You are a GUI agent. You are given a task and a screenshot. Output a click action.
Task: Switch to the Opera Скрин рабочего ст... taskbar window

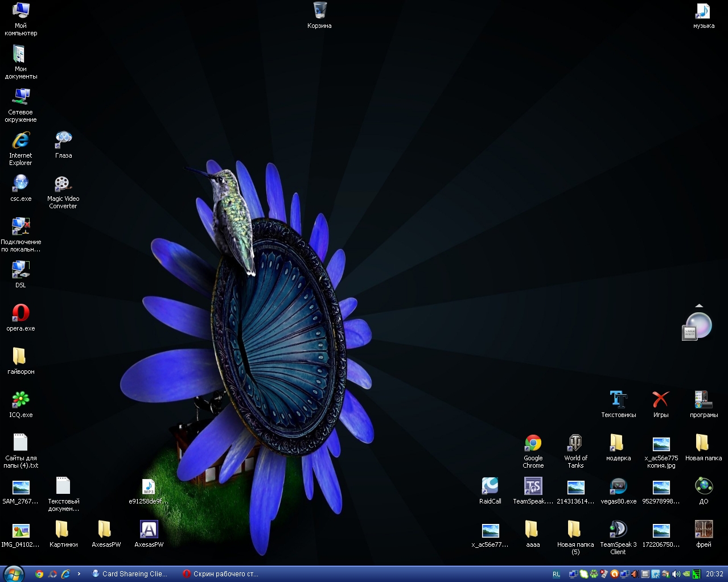tap(220, 574)
